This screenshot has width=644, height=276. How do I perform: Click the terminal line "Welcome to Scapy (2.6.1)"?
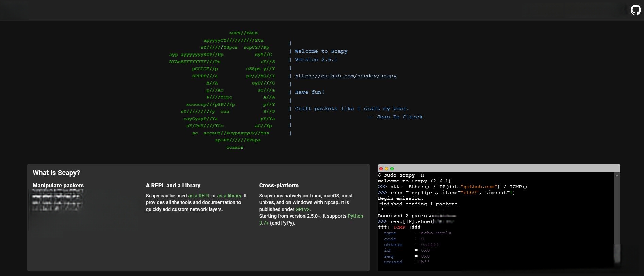[414, 181]
